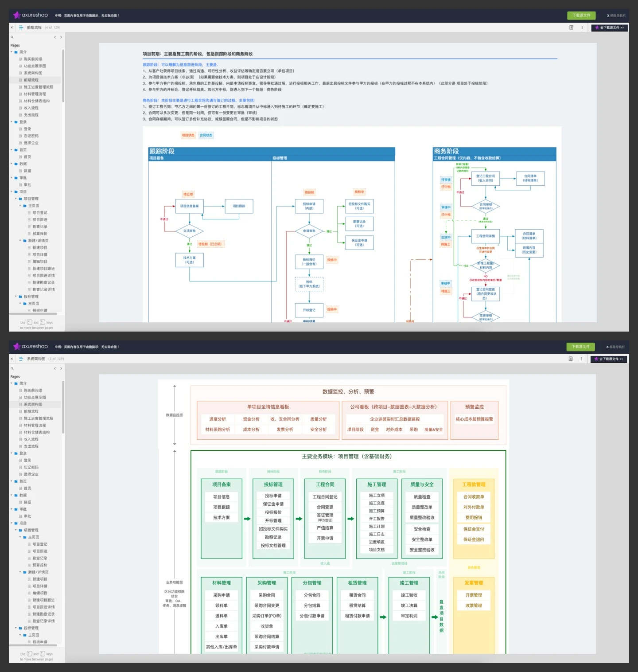Image resolution: width=638 pixels, height=672 pixels.
Task: Click the 项目状态 legend tag in flow diagram
Action: 188,135
